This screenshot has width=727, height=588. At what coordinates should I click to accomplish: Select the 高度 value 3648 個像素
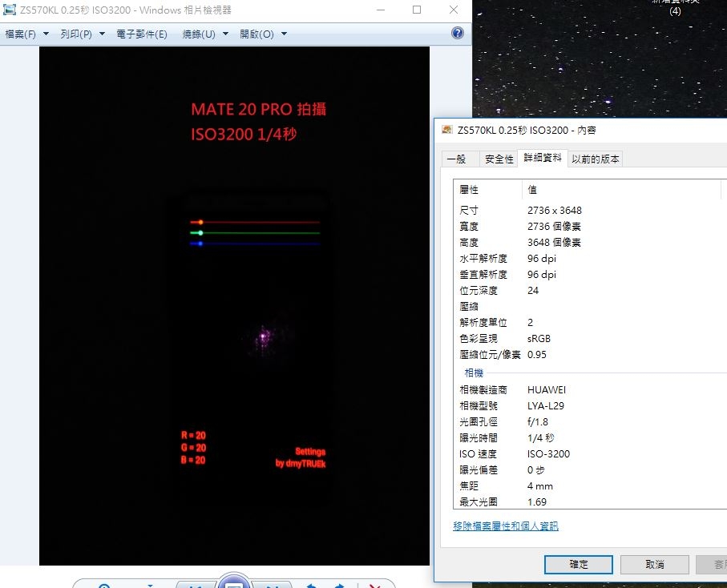pyautogui.click(x=554, y=243)
